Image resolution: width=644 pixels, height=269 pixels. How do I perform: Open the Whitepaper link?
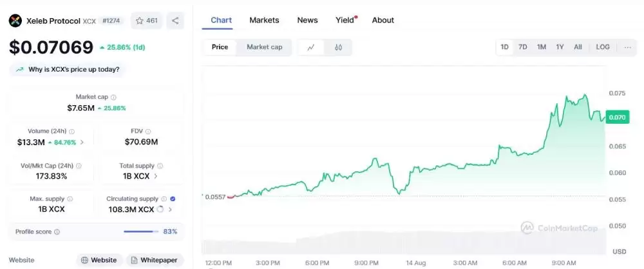(155, 260)
